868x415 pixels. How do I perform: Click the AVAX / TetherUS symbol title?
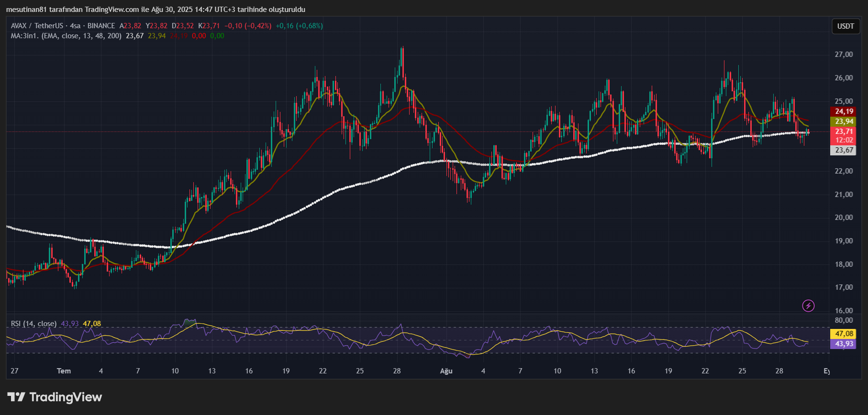tap(37, 26)
